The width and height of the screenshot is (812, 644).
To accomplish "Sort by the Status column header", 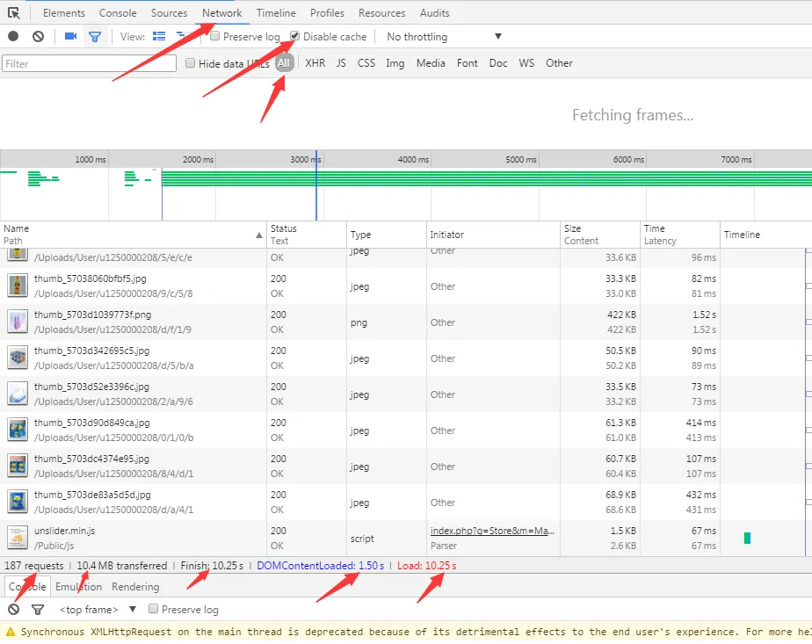I will pos(306,235).
